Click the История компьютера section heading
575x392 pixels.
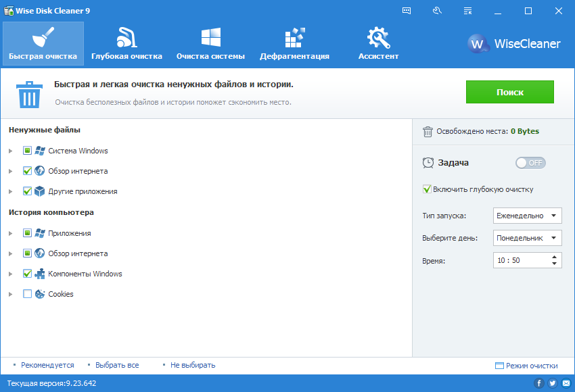[x=51, y=212]
